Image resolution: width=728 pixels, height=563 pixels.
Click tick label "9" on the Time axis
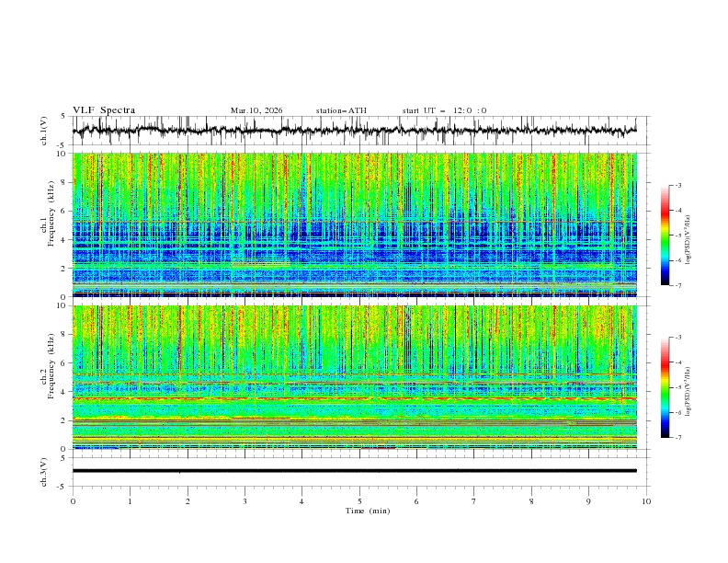click(x=589, y=501)
